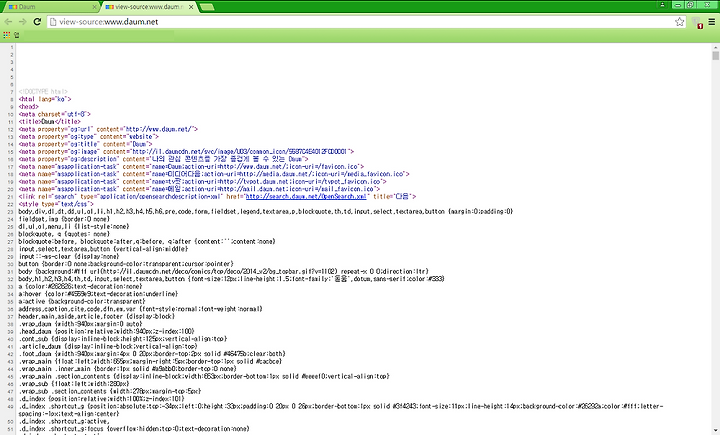Click the .cont_sub CSS rule line
The width and height of the screenshot is (720, 435).
(123, 339)
